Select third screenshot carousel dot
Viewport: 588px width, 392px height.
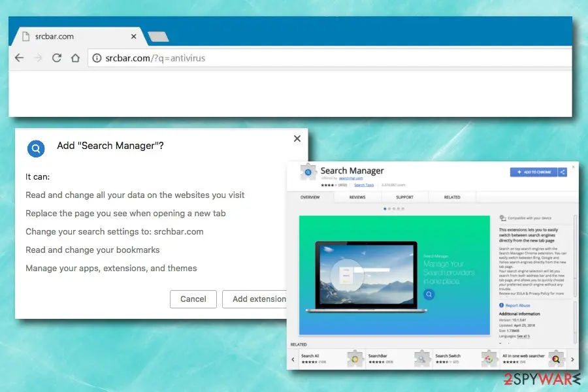[394, 208]
